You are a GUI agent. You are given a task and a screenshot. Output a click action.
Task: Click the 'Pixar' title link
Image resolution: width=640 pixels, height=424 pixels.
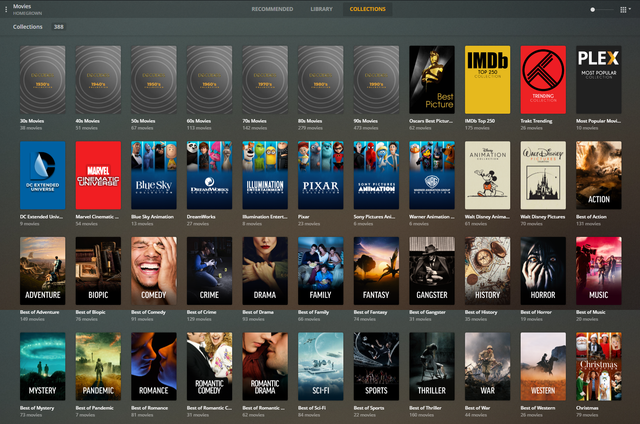(304, 217)
